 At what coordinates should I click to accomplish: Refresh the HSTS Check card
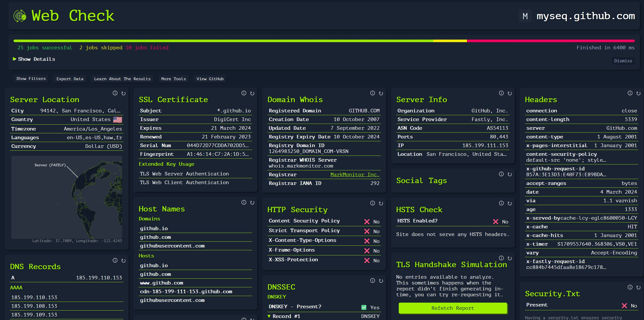[x=510, y=203]
